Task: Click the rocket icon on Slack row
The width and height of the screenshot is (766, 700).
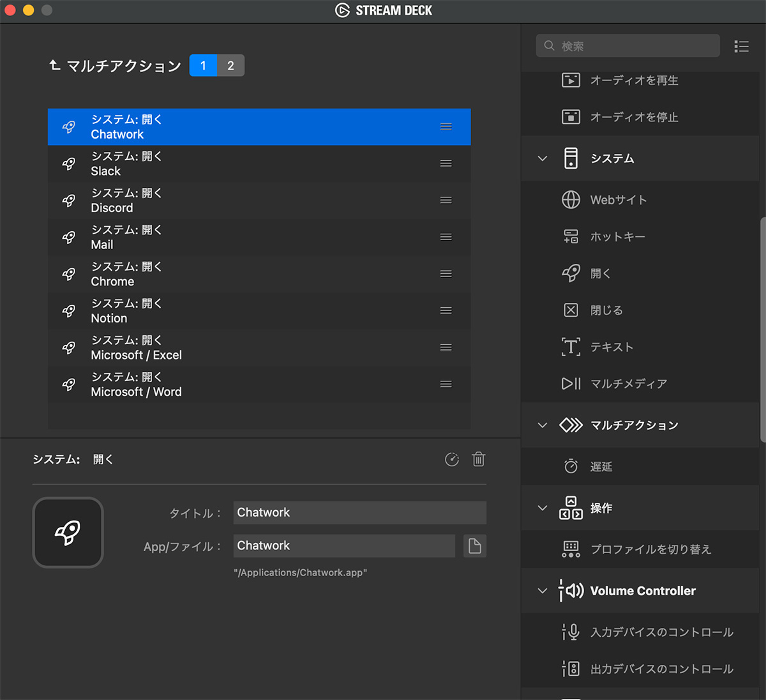Action: (69, 164)
